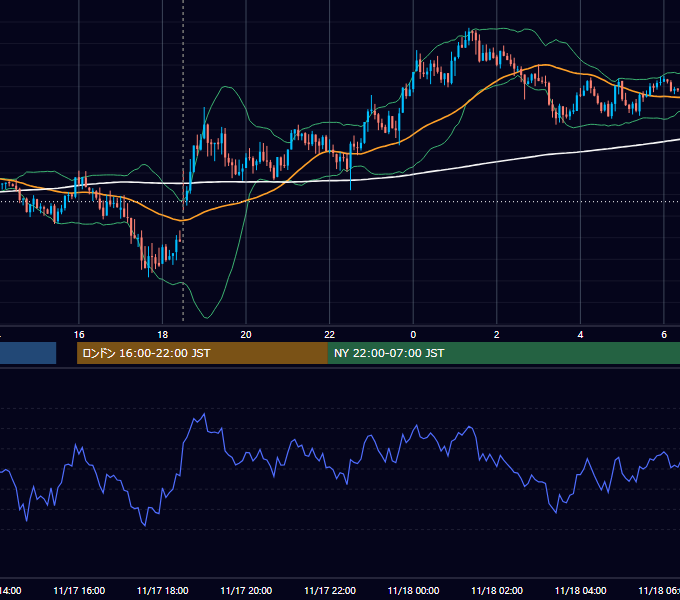Click hour label '18' on price chart axis
The width and height of the screenshot is (680, 600).
(163, 335)
